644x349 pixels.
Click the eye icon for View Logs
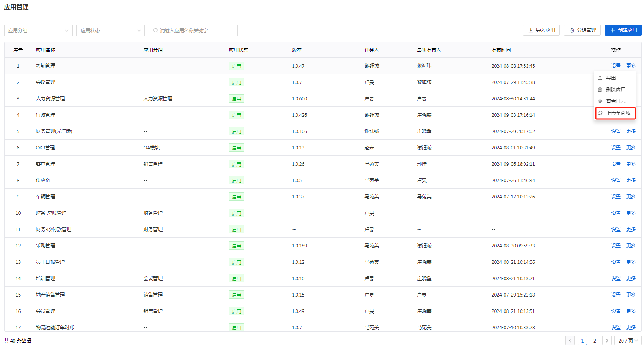pyautogui.click(x=600, y=101)
